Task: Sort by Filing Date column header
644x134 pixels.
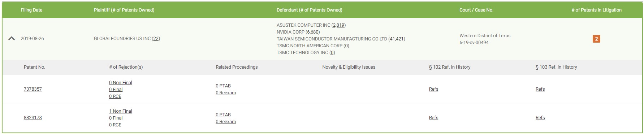Action: tap(31, 10)
